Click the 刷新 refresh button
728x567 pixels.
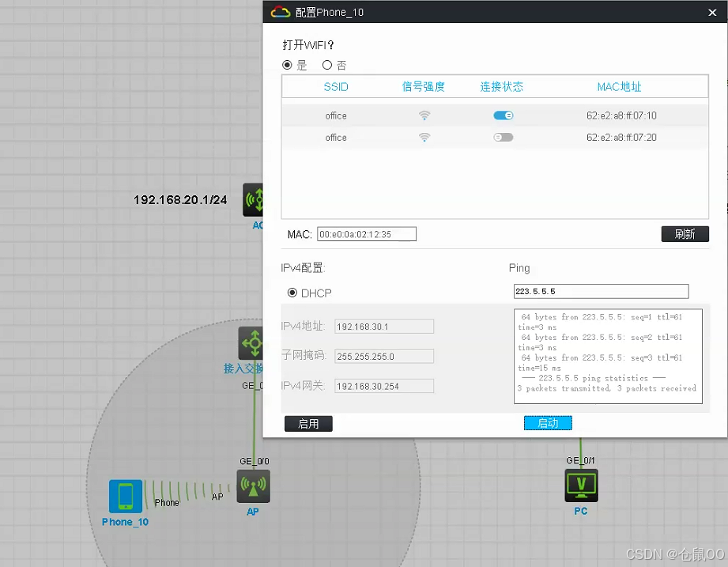click(685, 234)
